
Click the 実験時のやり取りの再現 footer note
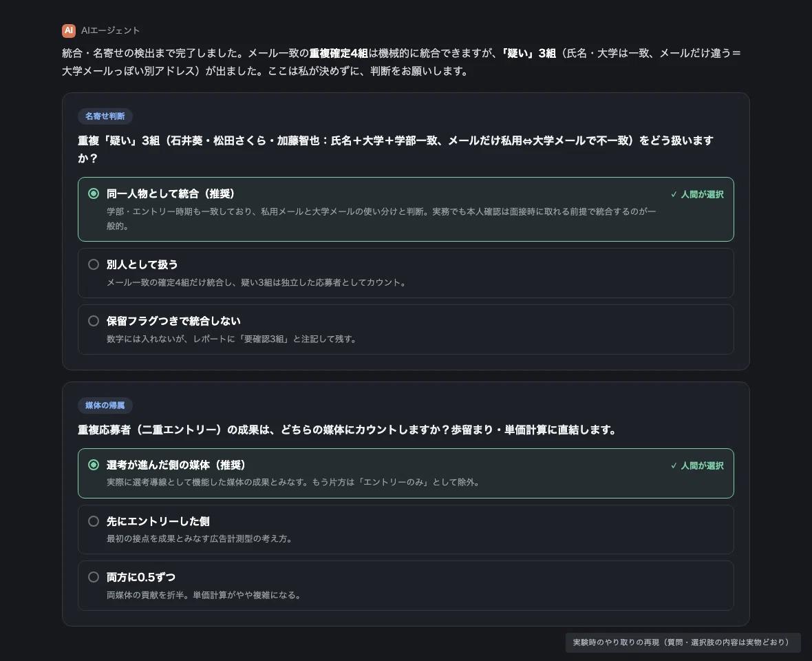point(683,642)
